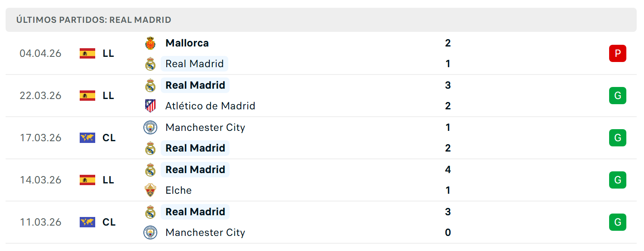Click Spain flag icon for 22.03.26 match
The width and height of the screenshot is (644, 251).
pyautogui.click(x=87, y=96)
